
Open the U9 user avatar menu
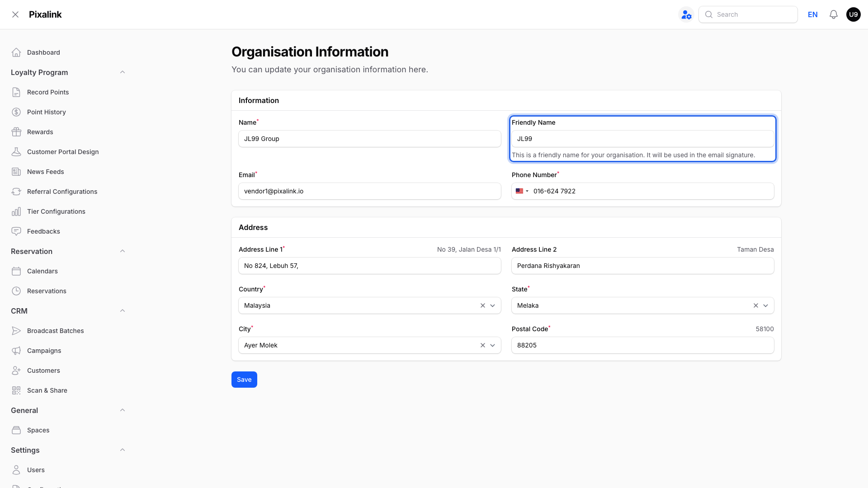[x=854, y=14]
